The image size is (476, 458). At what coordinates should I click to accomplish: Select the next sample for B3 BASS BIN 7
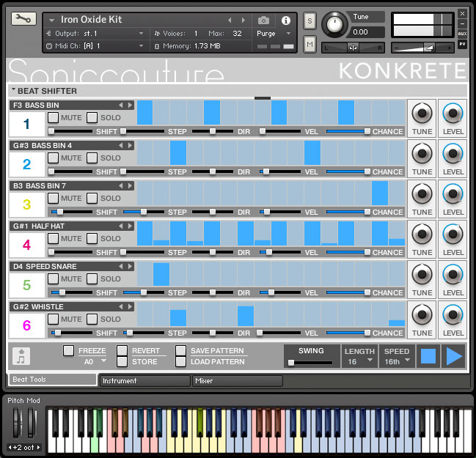[x=131, y=186]
